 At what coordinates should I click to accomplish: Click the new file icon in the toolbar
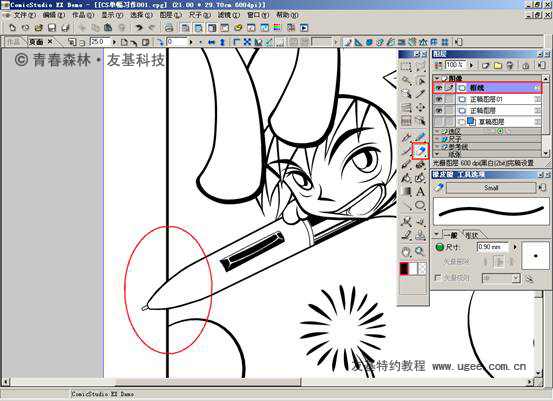point(12,28)
